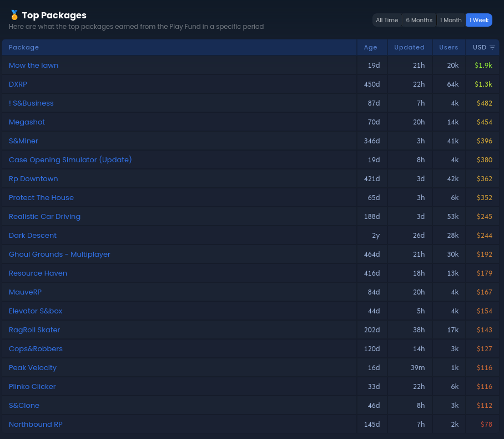The height and width of the screenshot is (439, 504).
Task: Click the $192 Ghoul Grounds earnings
Action: (x=485, y=255)
